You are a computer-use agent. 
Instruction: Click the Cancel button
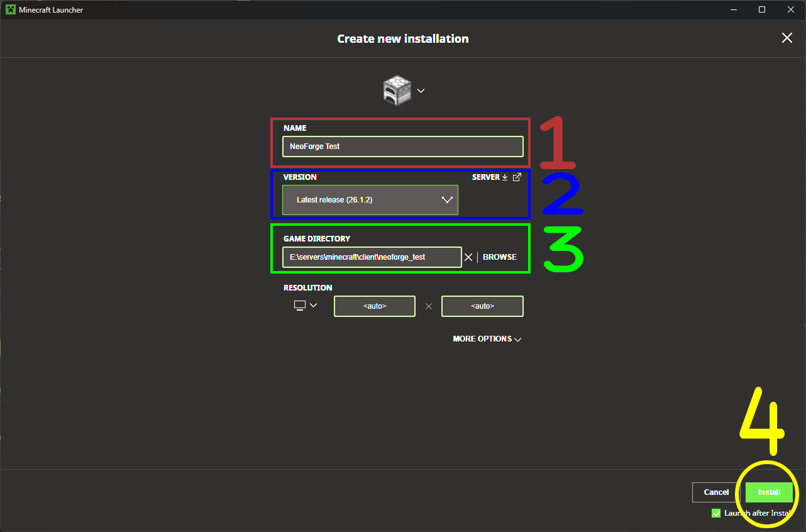click(716, 492)
